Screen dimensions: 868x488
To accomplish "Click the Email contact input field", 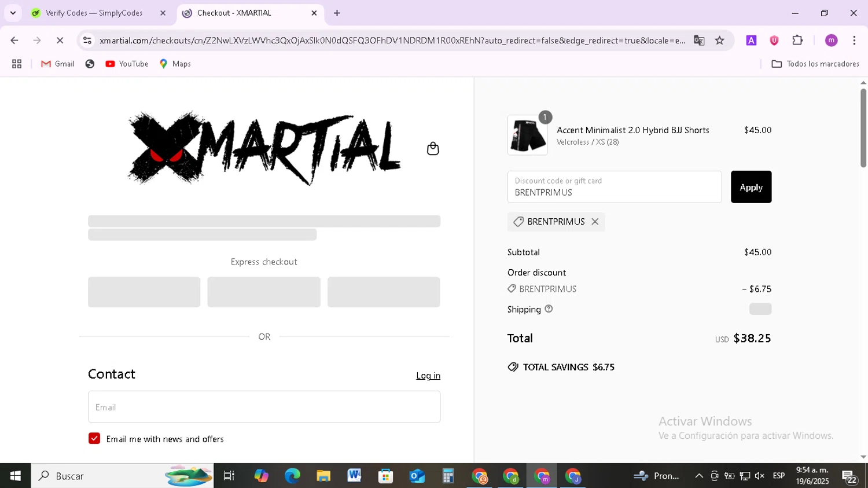I will click(264, 407).
